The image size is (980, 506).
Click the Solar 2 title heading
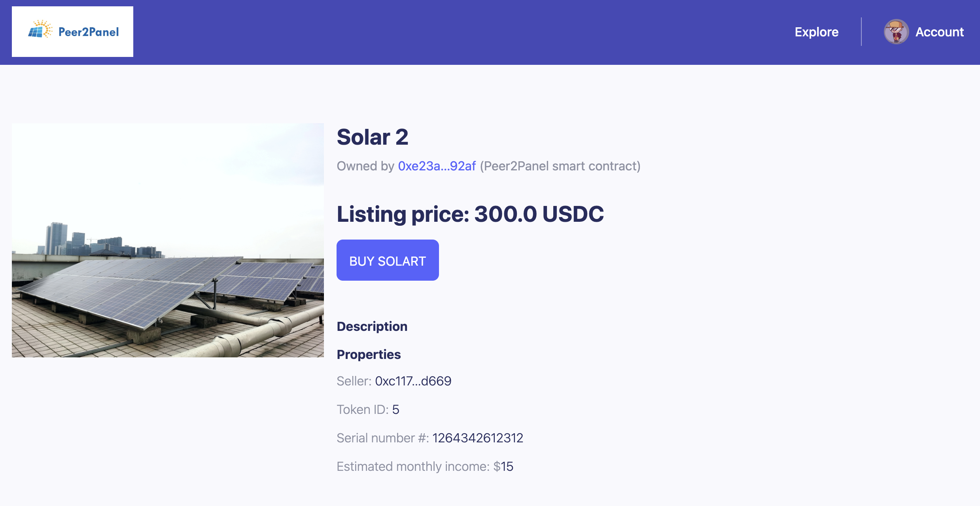pyautogui.click(x=372, y=137)
